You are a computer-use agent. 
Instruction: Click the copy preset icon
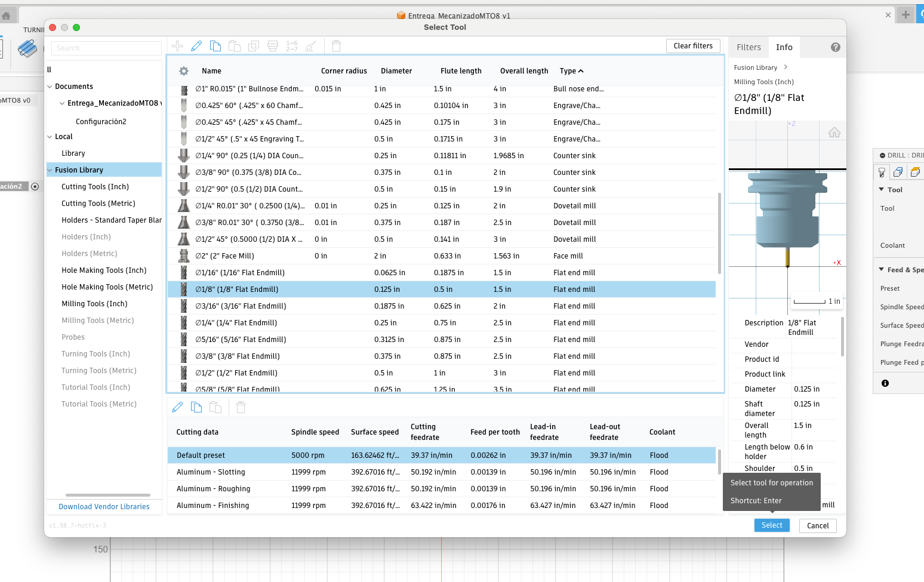point(196,407)
